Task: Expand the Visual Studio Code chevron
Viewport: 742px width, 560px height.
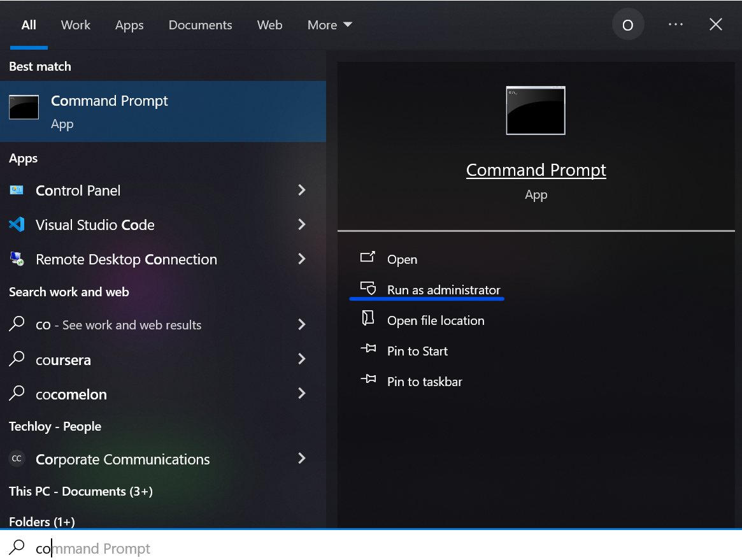Action: 302,224
